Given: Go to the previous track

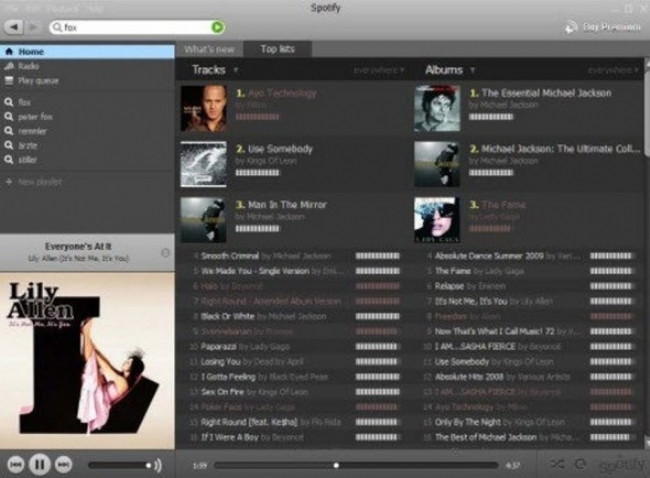Looking at the screenshot, I should [x=16, y=465].
